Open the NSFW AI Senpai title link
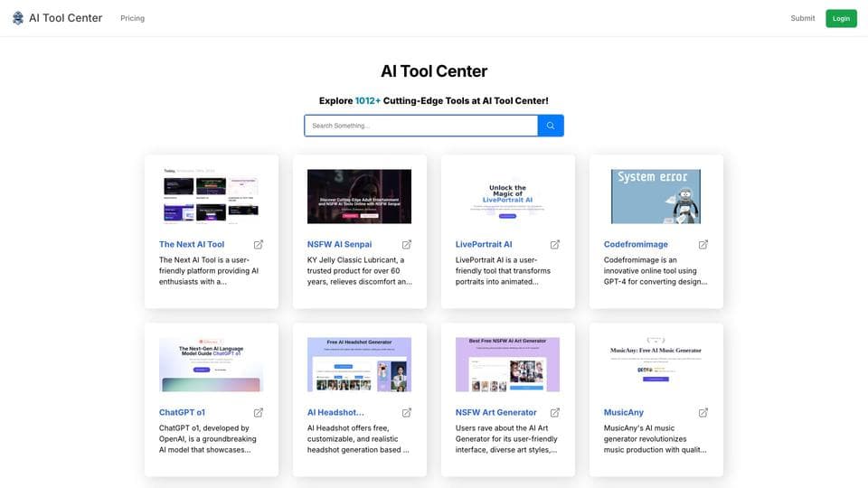 point(339,245)
